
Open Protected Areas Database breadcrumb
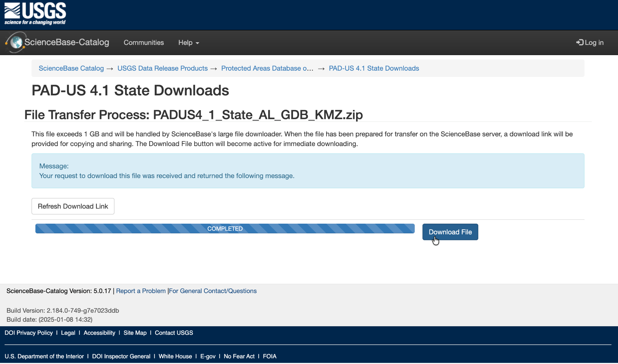[267, 68]
